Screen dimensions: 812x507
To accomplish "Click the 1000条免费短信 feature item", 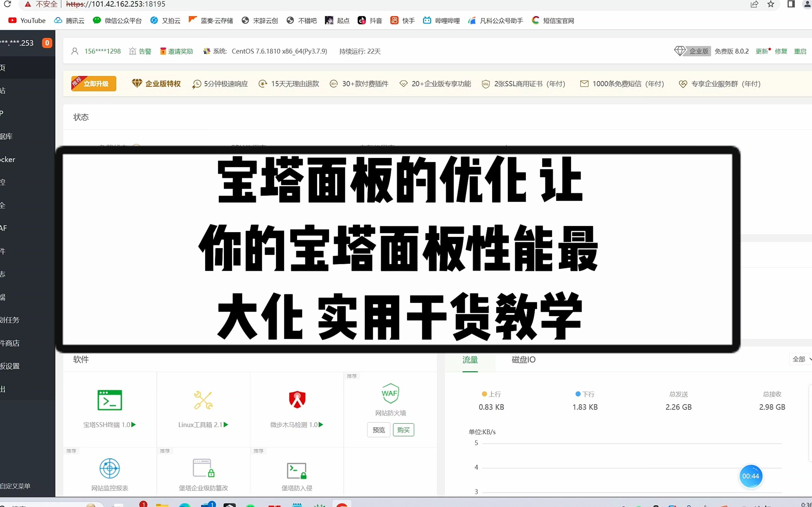I will [622, 84].
